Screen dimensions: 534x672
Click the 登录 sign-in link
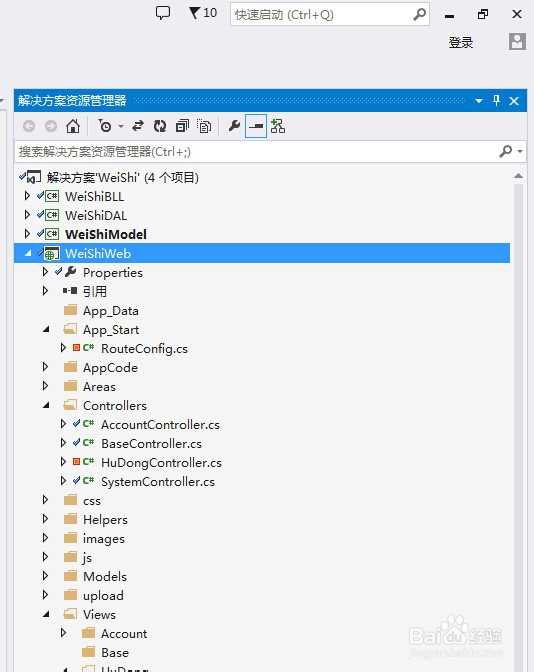click(x=461, y=42)
